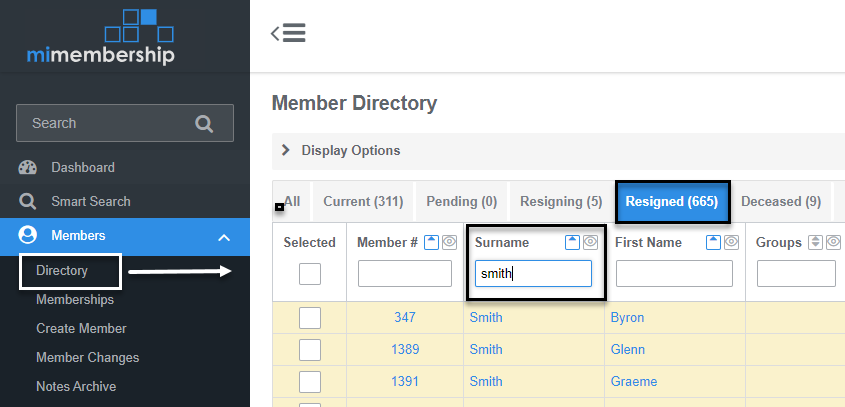The image size is (845, 407).
Task: Hide the First Name column via eye icon
Action: tap(731, 243)
